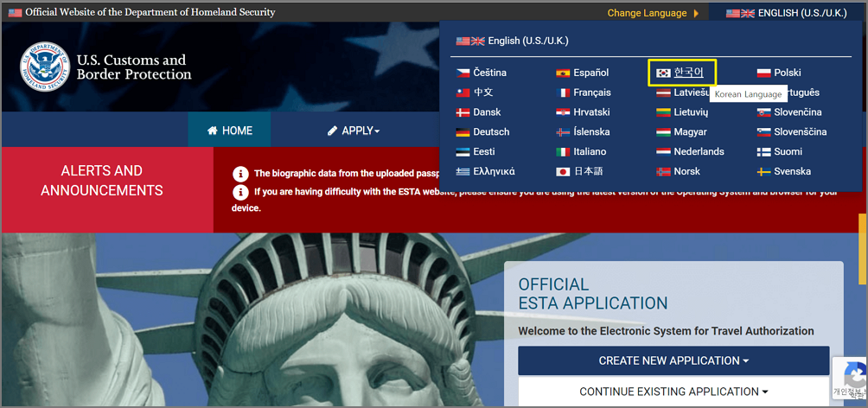Click the Dutch flag icon beside Nederlands
Screen dimensions: 868x408
pyautogui.click(x=663, y=151)
